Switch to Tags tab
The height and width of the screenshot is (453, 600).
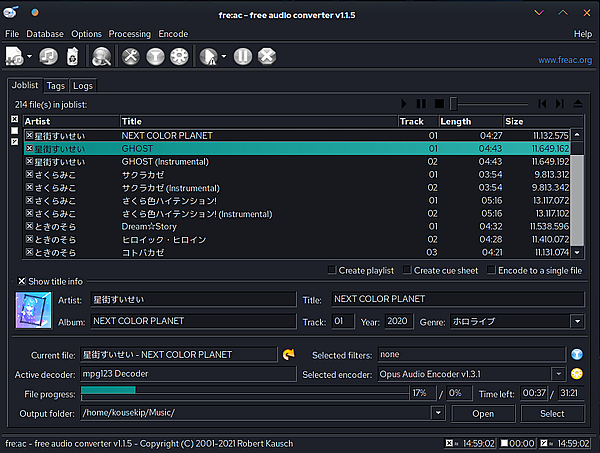56,86
